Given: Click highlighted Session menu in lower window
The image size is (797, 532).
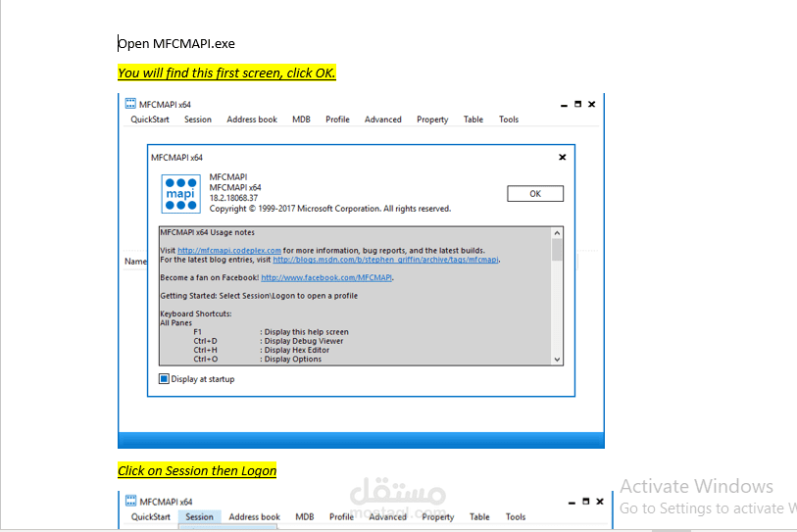Looking at the screenshot, I should tap(199, 516).
